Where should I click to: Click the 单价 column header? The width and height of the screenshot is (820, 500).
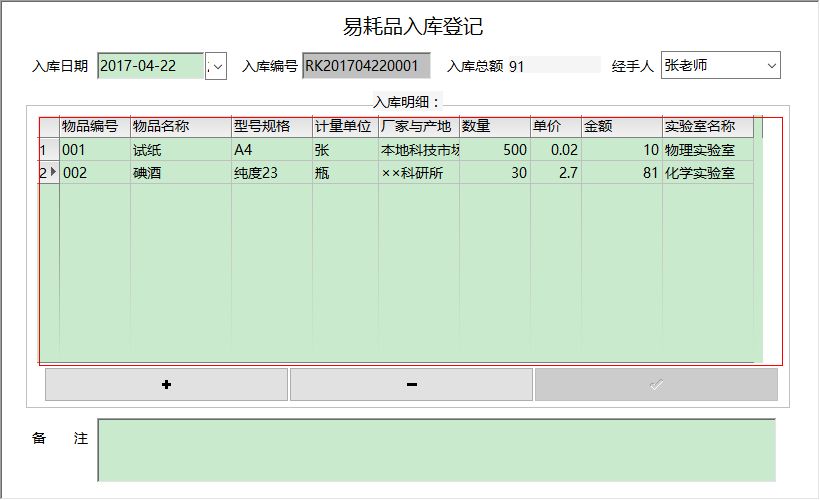(555, 127)
